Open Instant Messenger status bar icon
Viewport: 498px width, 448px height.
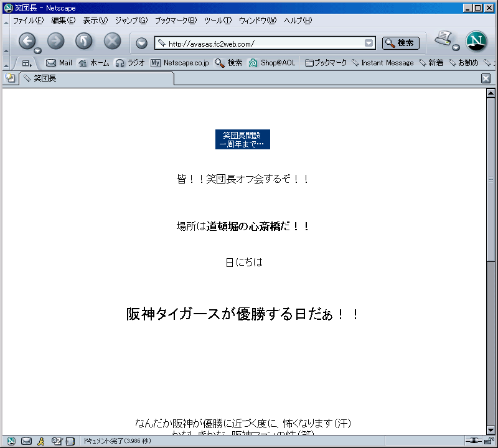click(41, 441)
